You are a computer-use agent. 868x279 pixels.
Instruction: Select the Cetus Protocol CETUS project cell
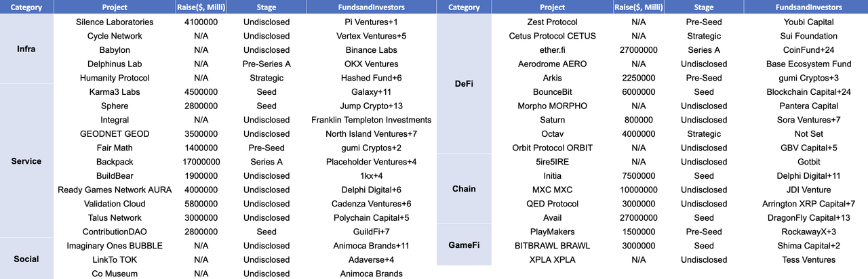[x=553, y=36]
